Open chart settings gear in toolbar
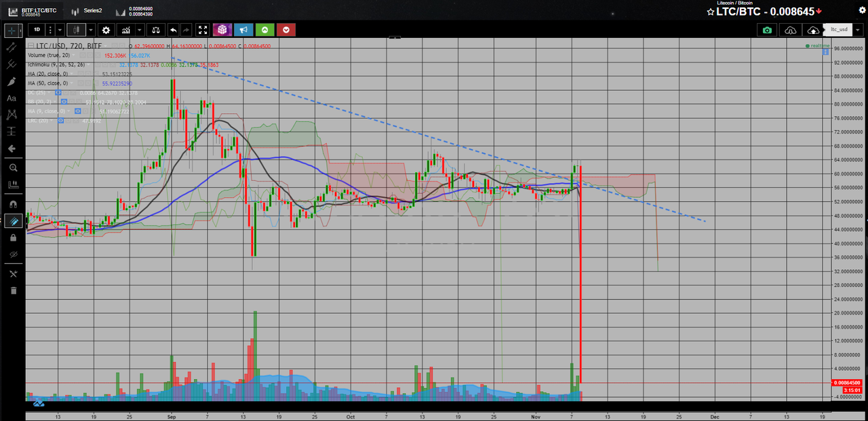The width and height of the screenshot is (868, 421). coord(106,30)
